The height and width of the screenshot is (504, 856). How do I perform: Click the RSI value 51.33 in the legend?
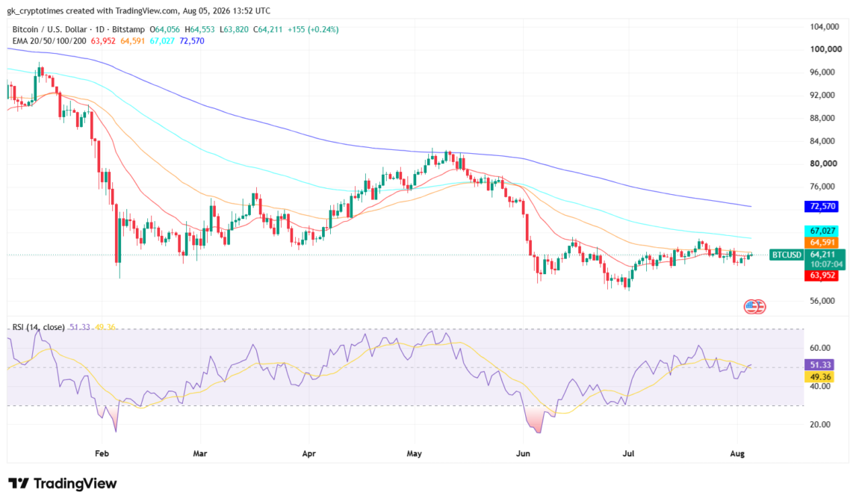point(80,327)
